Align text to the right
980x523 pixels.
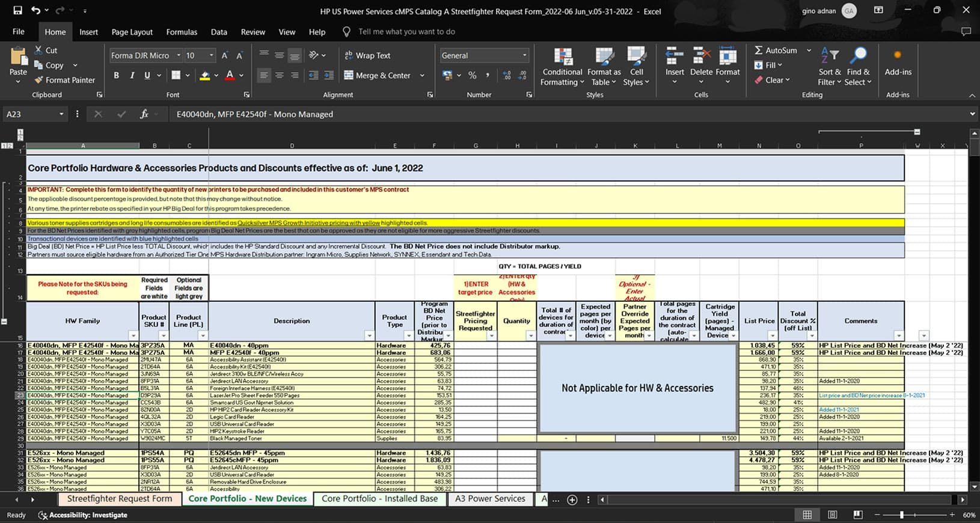(295, 75)
